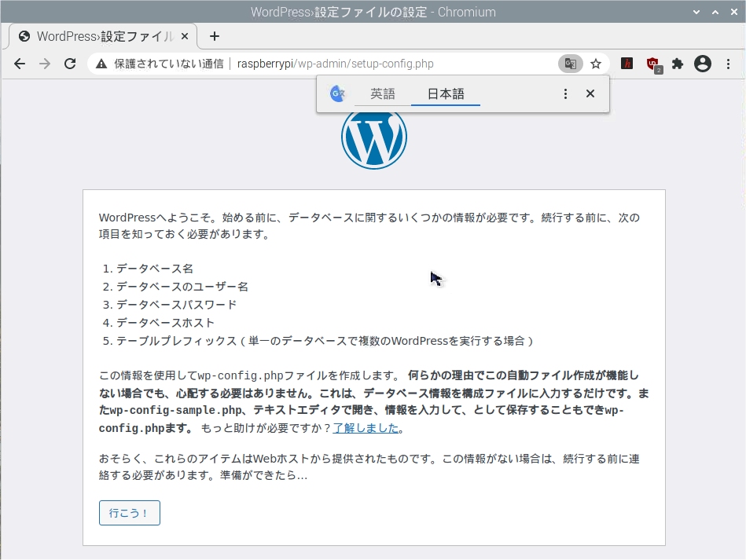746x560 pixels.
Task: Click list item データベースホスト
Action: coord(166,323)
